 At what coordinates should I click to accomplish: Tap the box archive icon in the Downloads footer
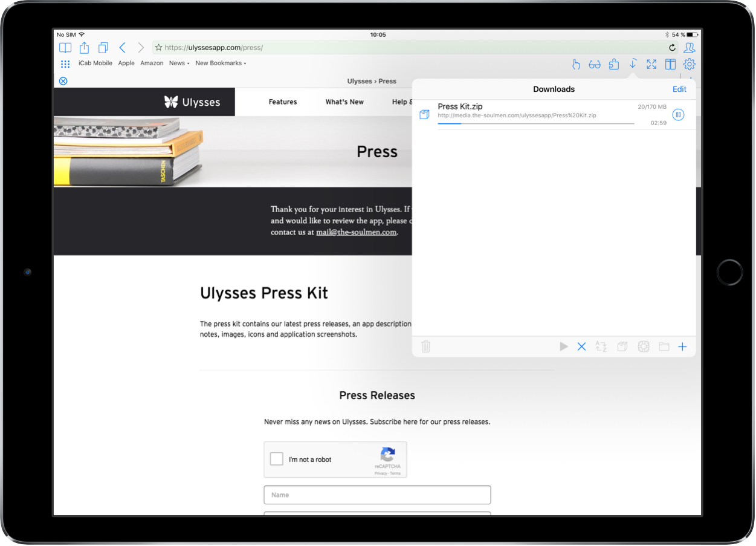tap(622, 346)
